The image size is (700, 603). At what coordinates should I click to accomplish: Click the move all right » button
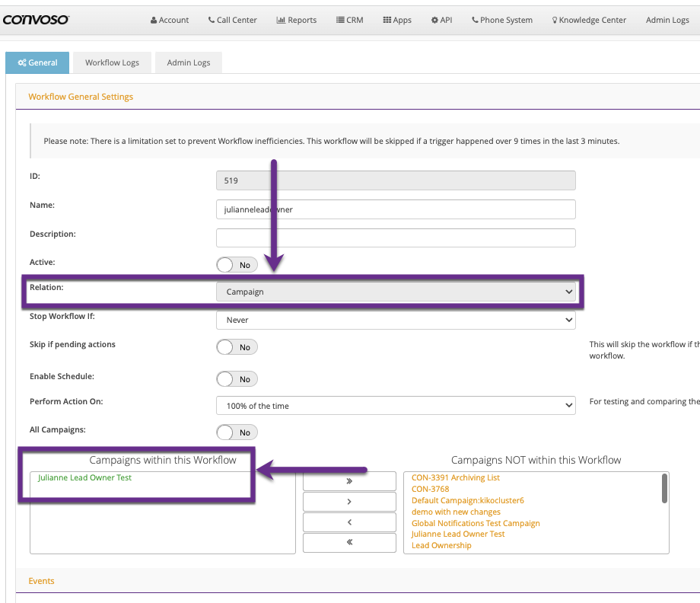pyautogui.click(x=349, y=481)
